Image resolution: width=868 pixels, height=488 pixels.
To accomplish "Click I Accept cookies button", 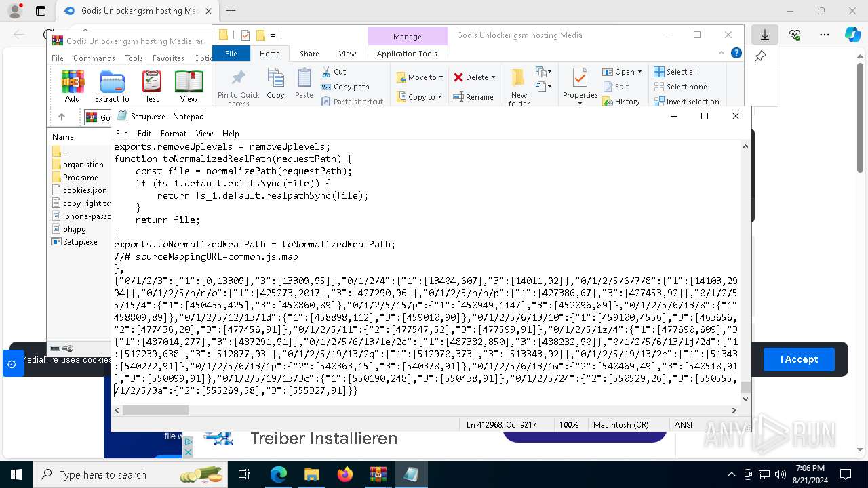I will click(x=799, y=359).
